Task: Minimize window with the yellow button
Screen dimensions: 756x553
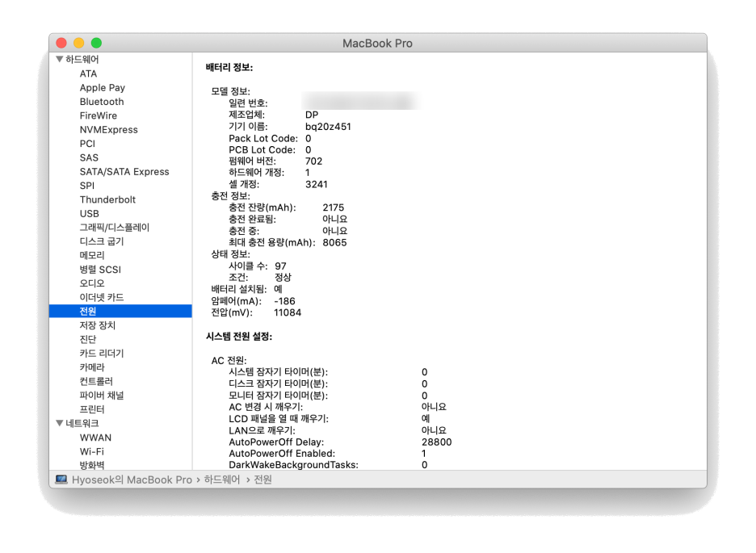Action: click(78, 43)
